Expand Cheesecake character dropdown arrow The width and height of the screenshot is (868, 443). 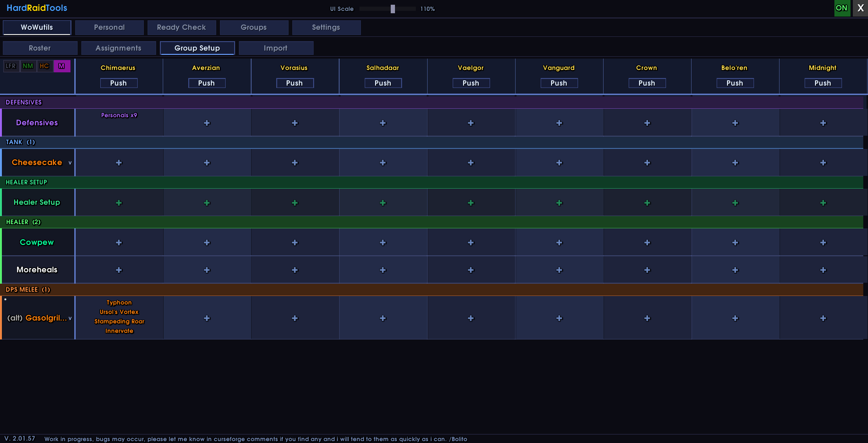click(x=70, y=163)
